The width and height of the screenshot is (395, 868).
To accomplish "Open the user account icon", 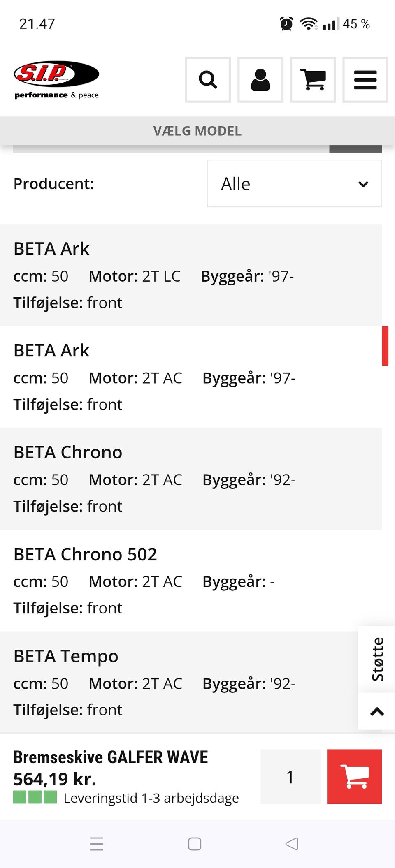I will coord(260,80).
